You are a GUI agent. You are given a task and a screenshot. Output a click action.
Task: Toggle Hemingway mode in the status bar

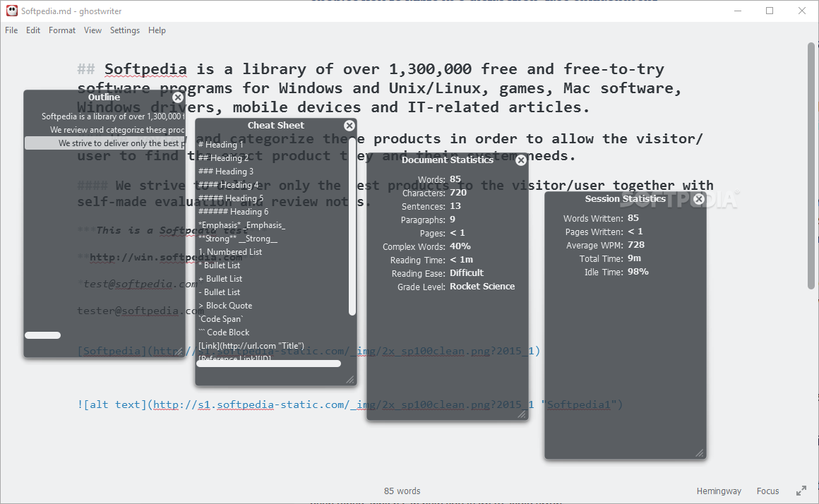719,491
